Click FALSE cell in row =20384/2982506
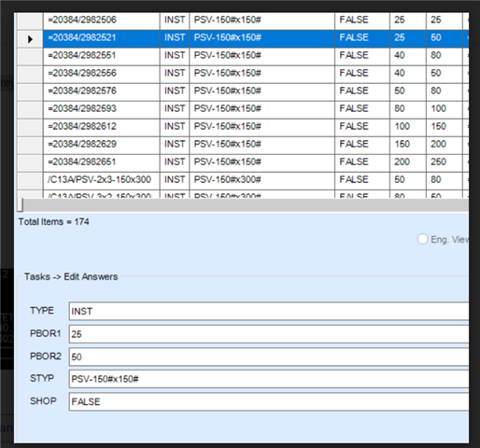The width and height of the screenshot is (480, 448). [x=362, y=21]
